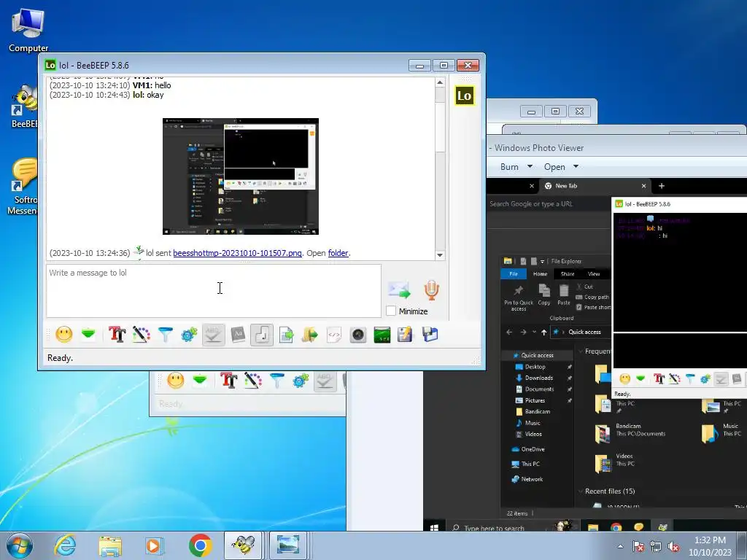Open the network tray icon

tap(656, 547)
